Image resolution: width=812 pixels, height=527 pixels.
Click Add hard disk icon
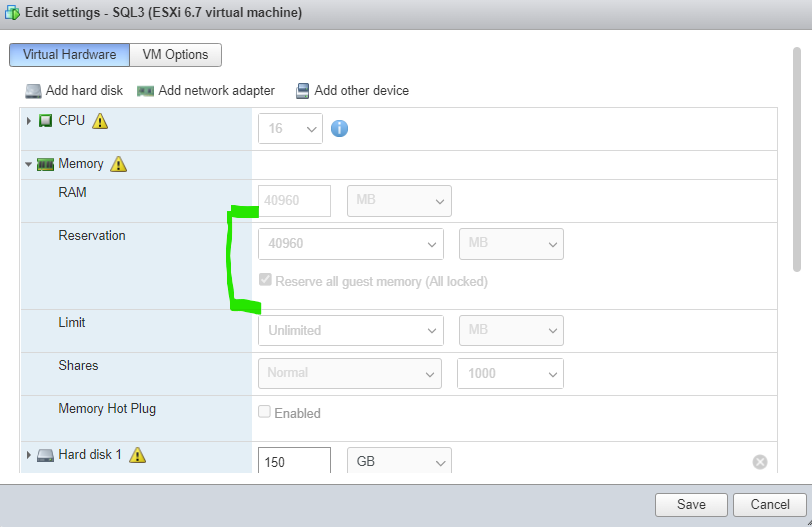(x=34, y=91)
